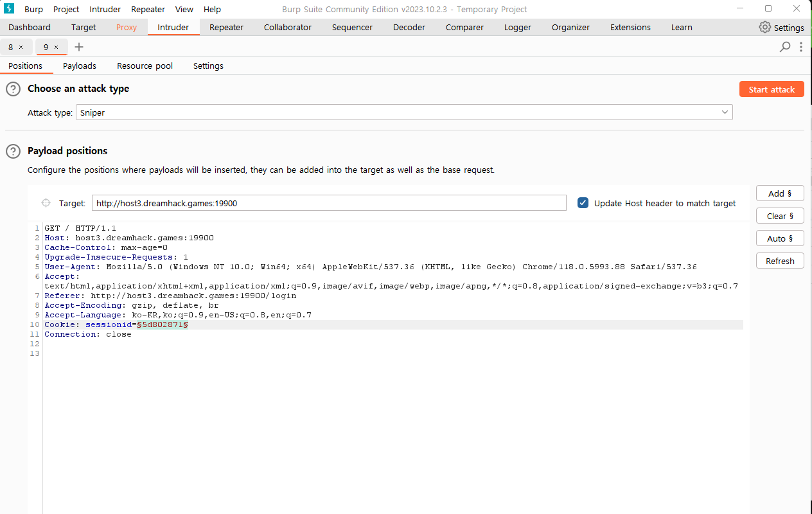
Task: Open the View menu
Action: click(x=184, y=9)
